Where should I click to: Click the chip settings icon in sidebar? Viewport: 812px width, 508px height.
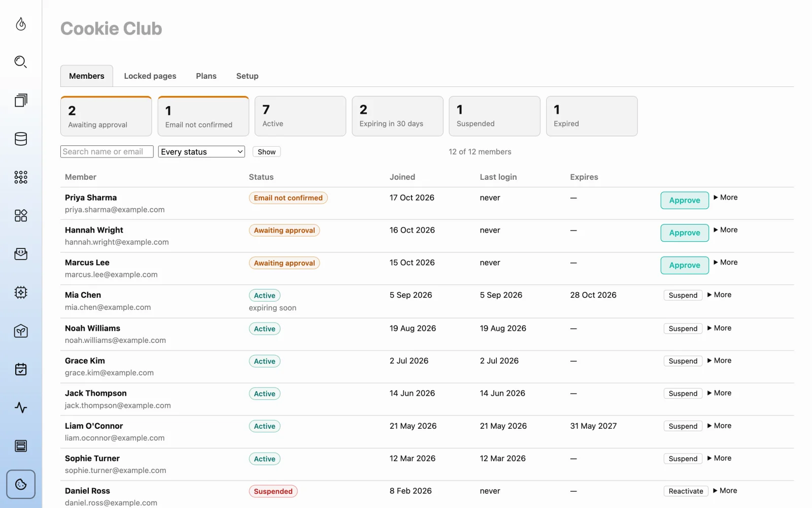click(21, 292)
